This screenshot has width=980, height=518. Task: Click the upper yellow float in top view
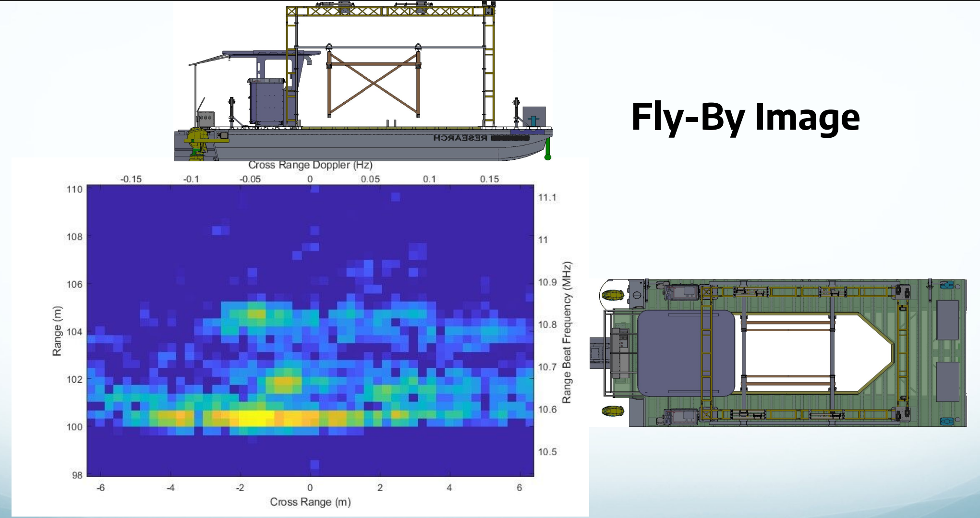point(612,295)
